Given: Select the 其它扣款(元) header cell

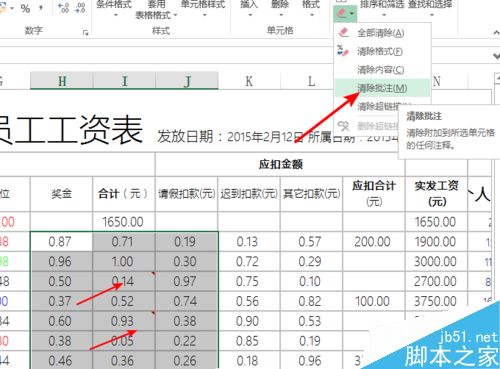Looking at the screenshot, I should (x=311, y=194).
